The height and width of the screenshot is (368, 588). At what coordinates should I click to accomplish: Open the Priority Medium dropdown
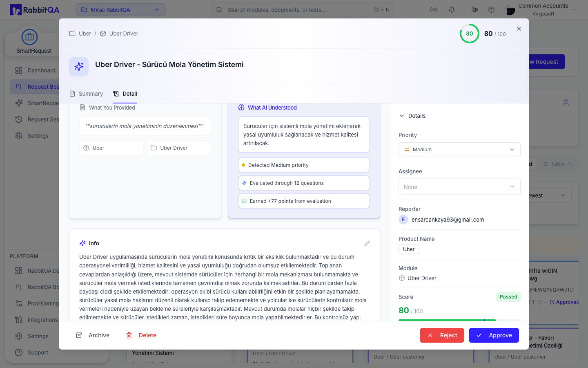coord(459,150)
